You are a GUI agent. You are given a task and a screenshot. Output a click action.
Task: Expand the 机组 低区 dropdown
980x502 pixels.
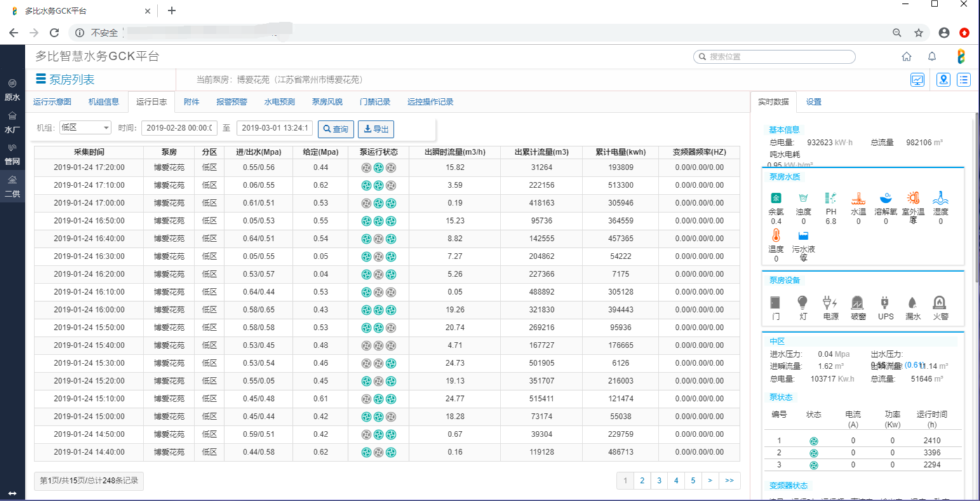[x=85, y=128]
